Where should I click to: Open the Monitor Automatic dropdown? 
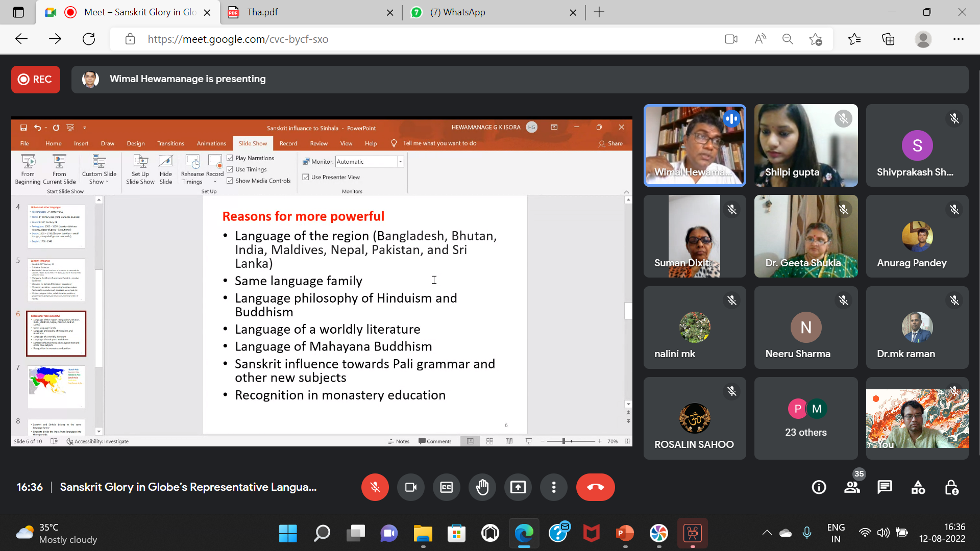click(400, 162)
